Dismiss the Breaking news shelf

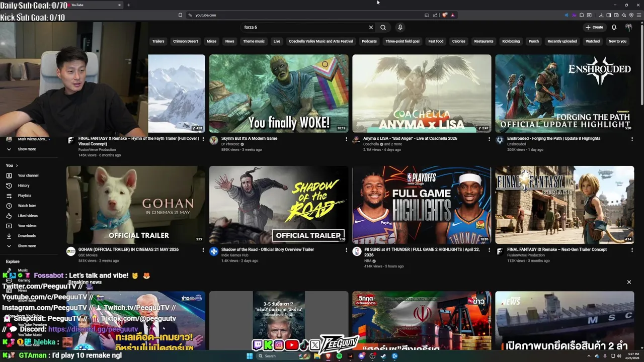[x=629, y=282]
